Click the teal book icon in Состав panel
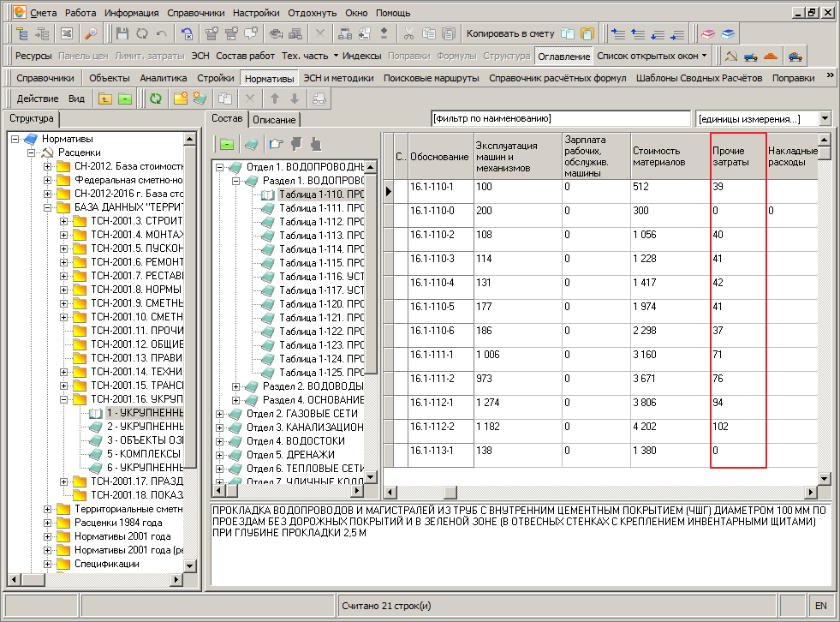This screenshot has width=840, height=622. (x=251, y=144)
